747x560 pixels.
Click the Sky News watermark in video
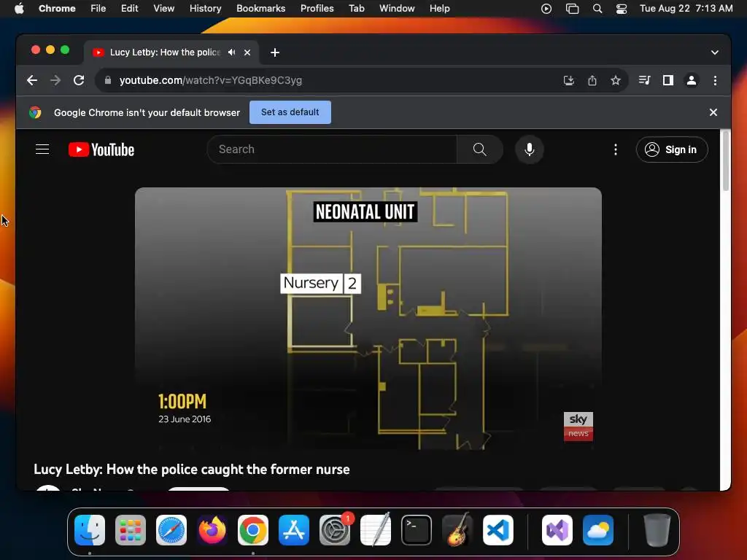pyautogui.click(x=578, y=426)
